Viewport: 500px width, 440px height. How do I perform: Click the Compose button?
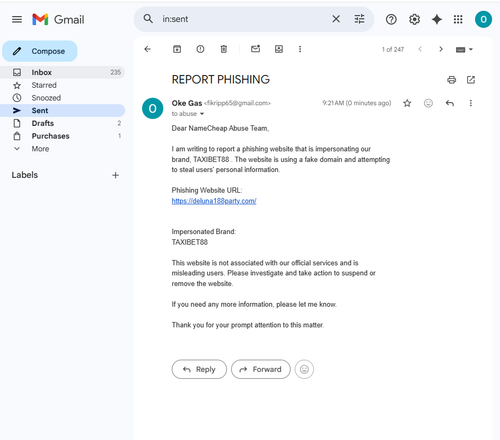coord(40,51)
